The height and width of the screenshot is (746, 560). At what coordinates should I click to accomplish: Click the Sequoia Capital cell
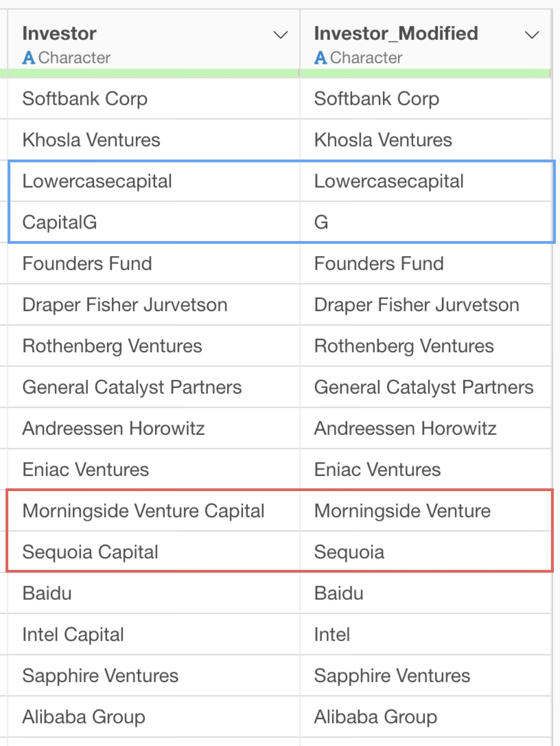[90, 552]
